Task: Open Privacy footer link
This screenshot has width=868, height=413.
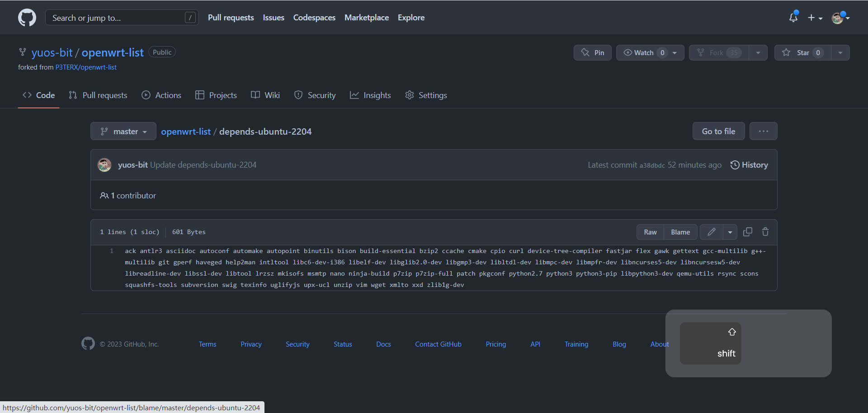Action: tap(251, 344)
